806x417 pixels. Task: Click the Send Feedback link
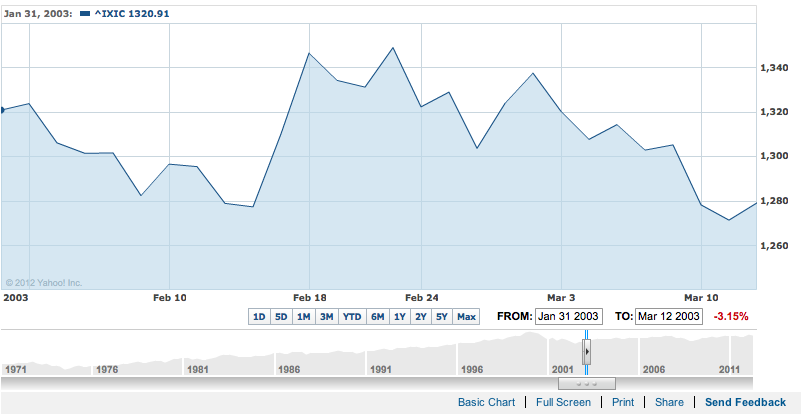point(745,402)
